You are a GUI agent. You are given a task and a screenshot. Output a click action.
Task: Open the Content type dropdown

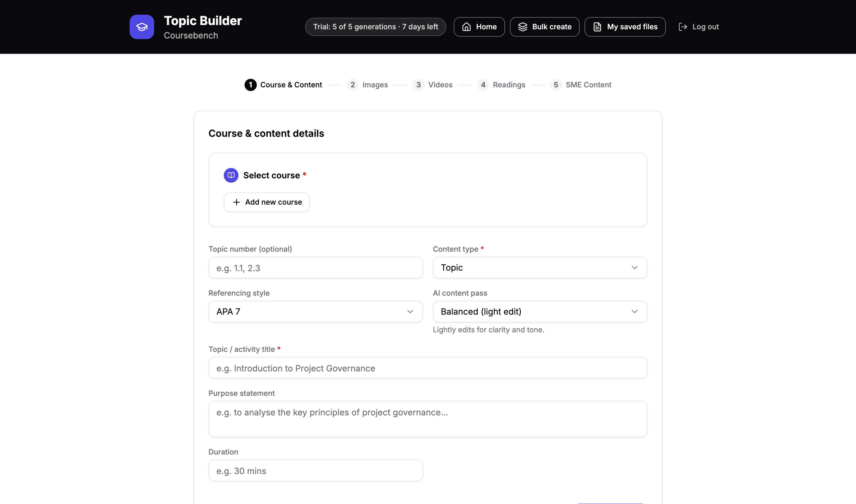click(x=540, y=268)
